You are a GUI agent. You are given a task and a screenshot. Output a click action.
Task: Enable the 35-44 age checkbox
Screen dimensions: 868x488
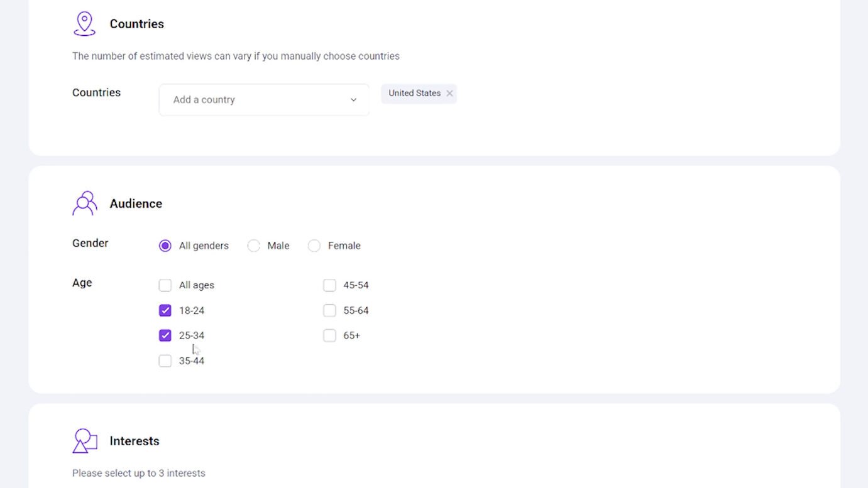[165, 361]
